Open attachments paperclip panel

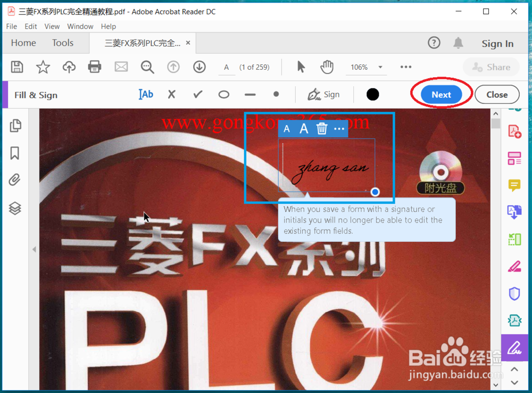pyautogui.click(x=14, y=180)
